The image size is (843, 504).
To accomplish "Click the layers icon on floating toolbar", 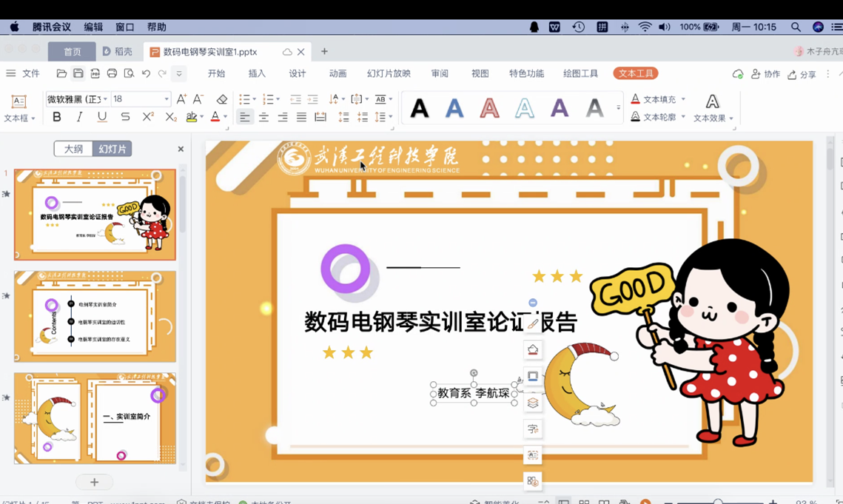I will pyautogui.click(x=532, y=403).
